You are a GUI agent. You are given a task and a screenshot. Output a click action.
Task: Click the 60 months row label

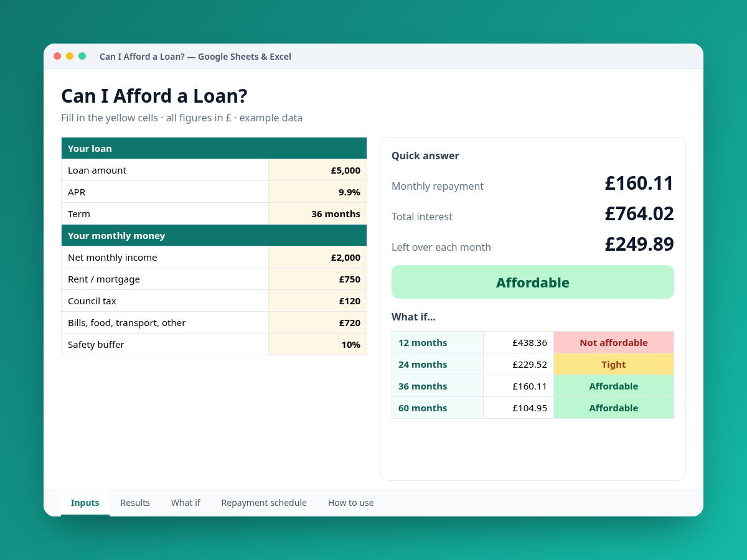438,408
